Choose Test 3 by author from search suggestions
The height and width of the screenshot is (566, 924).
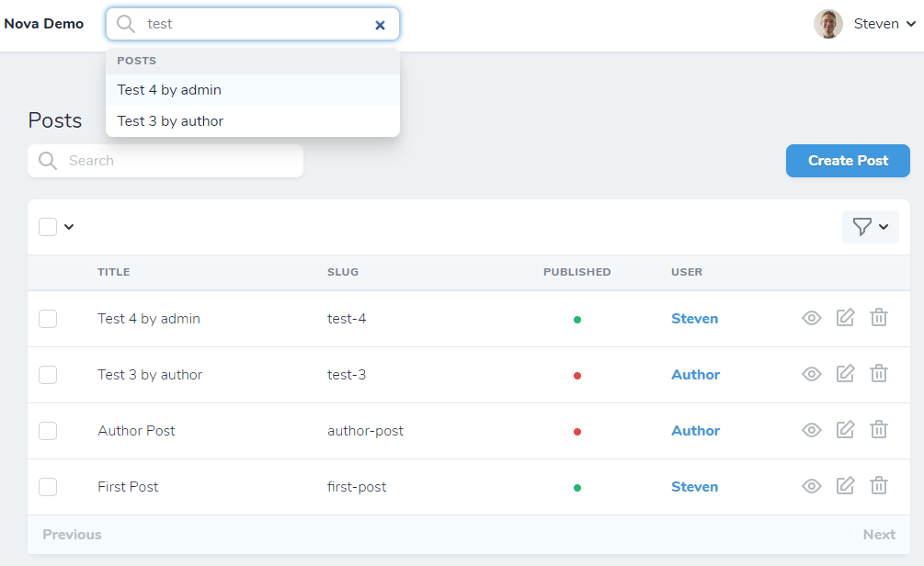click(170, 120)
